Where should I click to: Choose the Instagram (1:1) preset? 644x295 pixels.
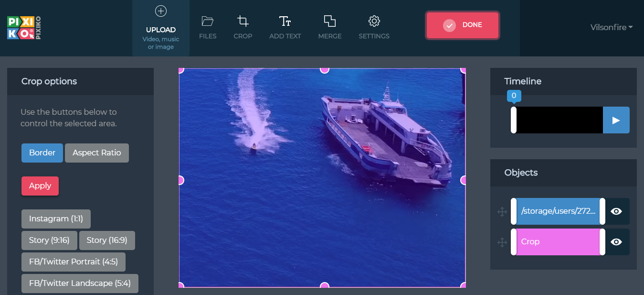click(x=56, y=219)
